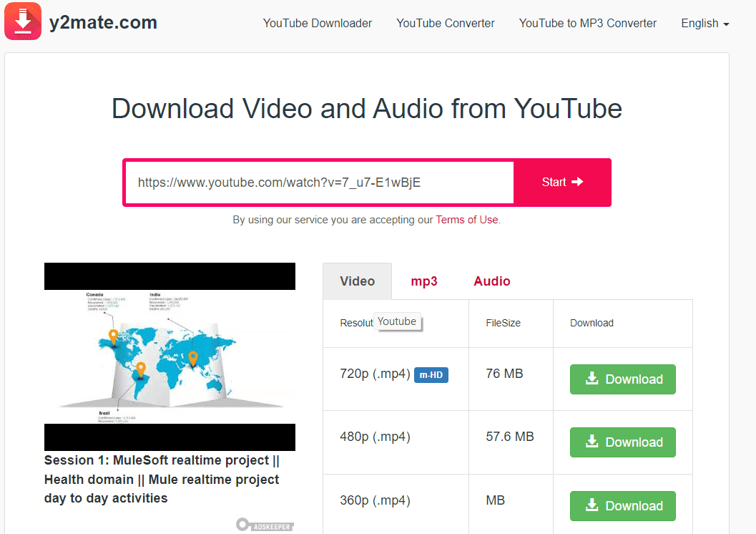
Task: Open the Terms of Use link
Action: click(467, 220)
